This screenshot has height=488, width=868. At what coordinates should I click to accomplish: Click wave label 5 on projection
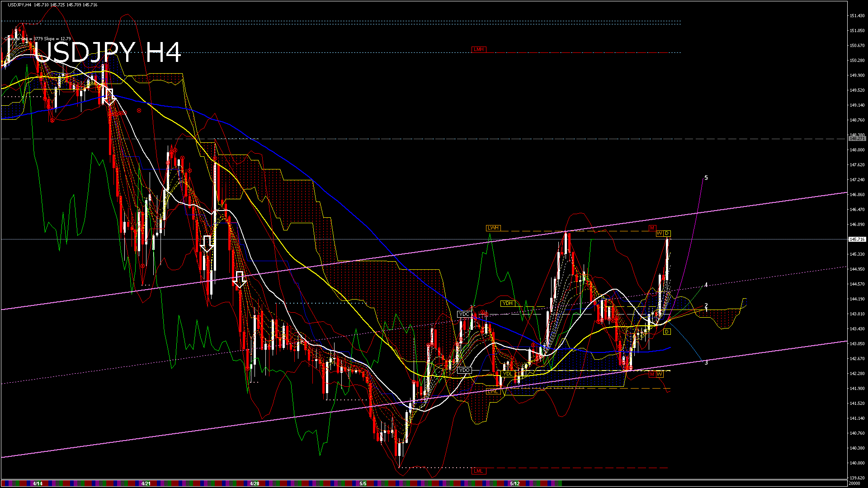coord(706,178)
